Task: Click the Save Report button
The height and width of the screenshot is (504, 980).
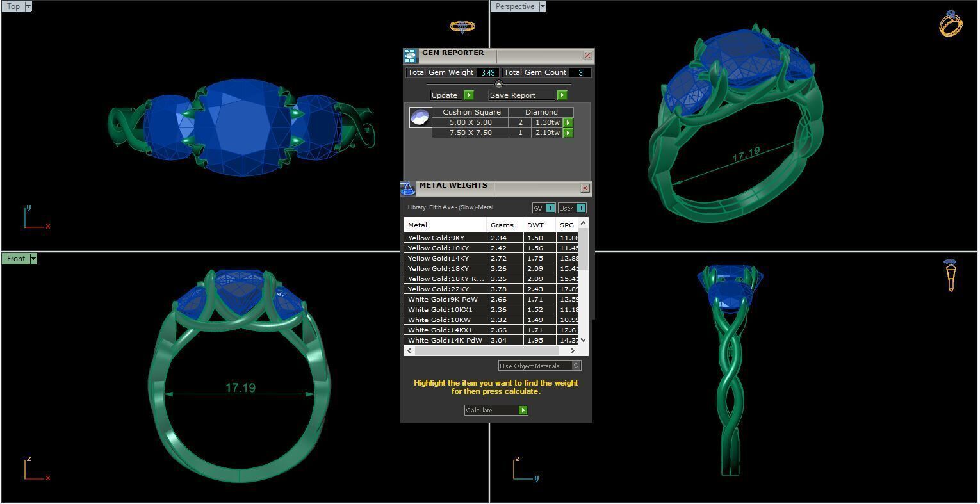Action: pyautogui.click(x=528, y=95)
